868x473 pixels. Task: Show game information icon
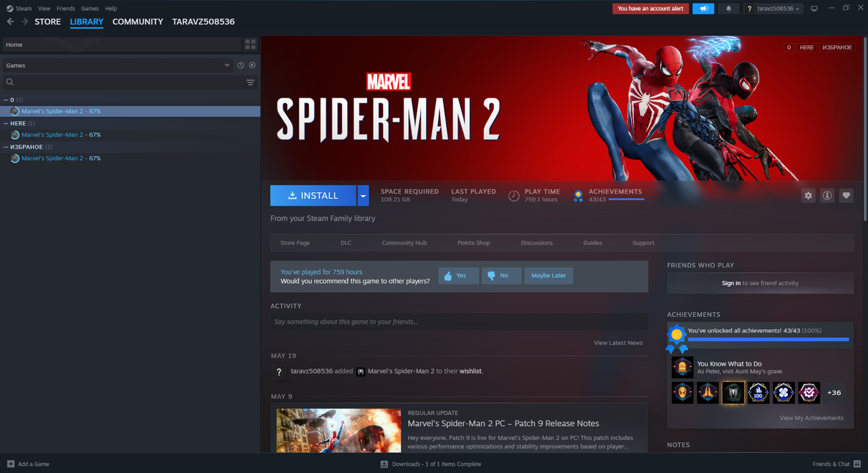[x=827, y=195]
